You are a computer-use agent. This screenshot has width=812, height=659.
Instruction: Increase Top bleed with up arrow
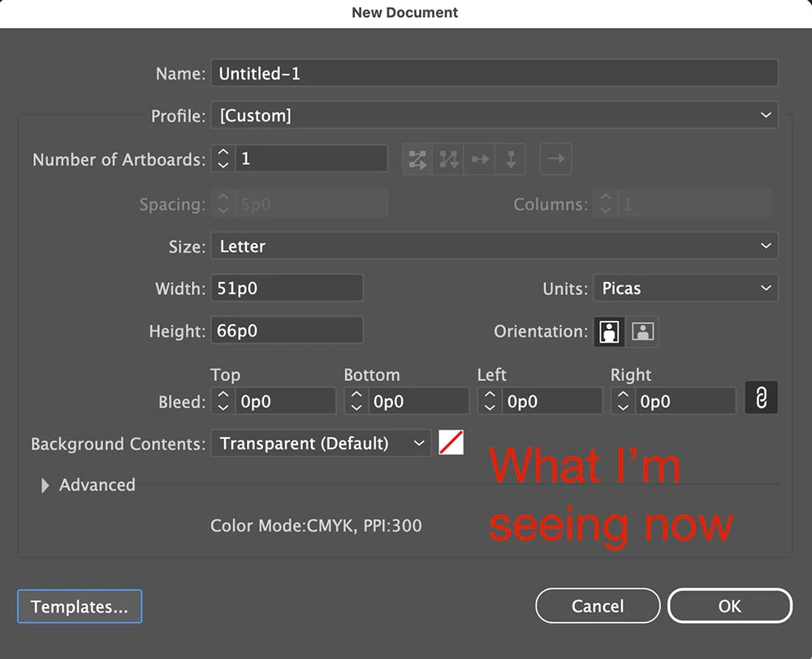coord(223,395)
